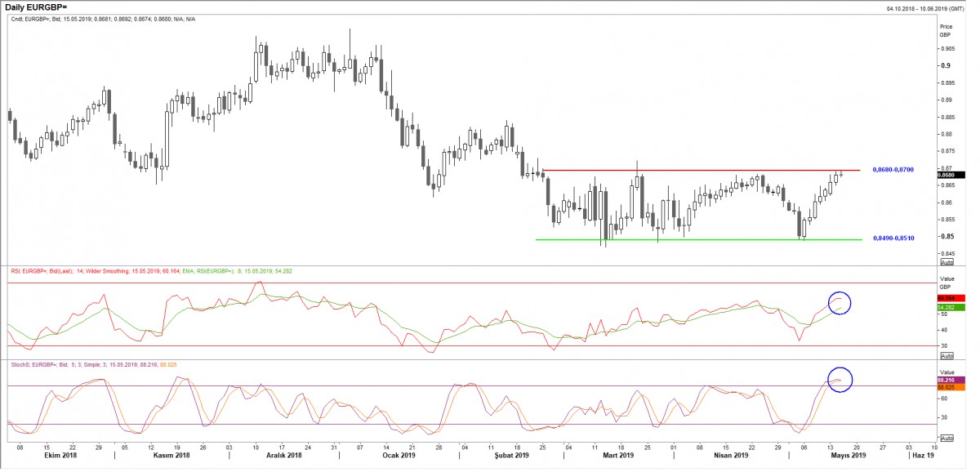Click Aralık 2018 on the time axis
The width and height of the screenshot is (980, 472).
(x=283, y=456)
